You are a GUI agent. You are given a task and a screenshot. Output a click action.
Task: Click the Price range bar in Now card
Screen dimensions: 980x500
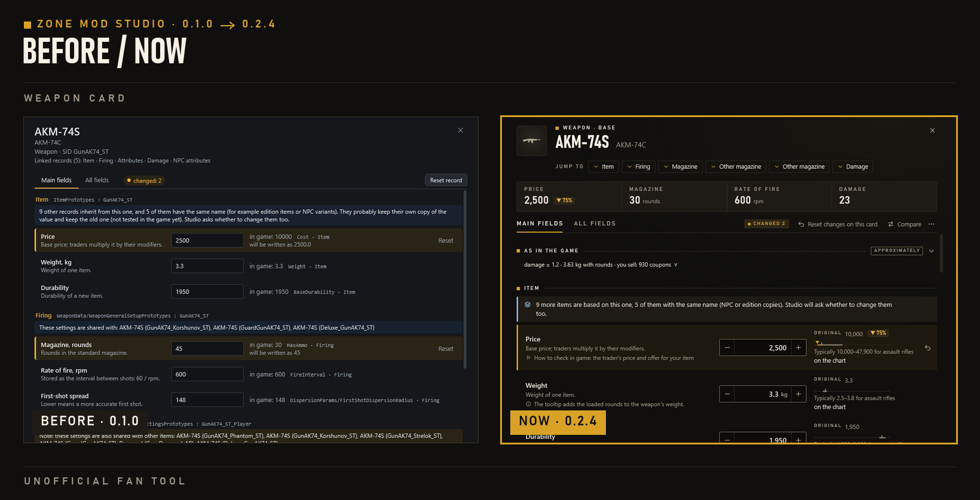click(852, 343)
